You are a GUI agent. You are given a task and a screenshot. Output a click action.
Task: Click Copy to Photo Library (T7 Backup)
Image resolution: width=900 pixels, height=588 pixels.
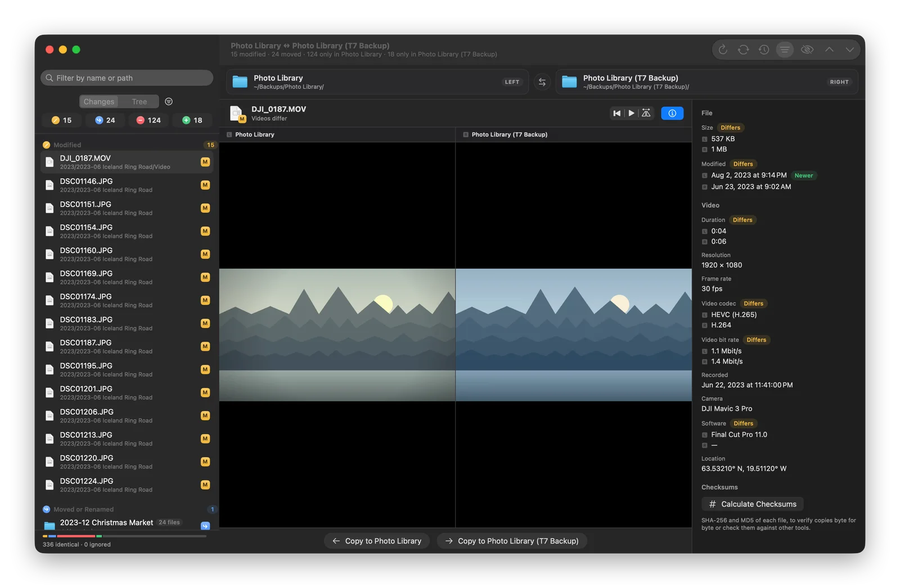tap(512, 541)
